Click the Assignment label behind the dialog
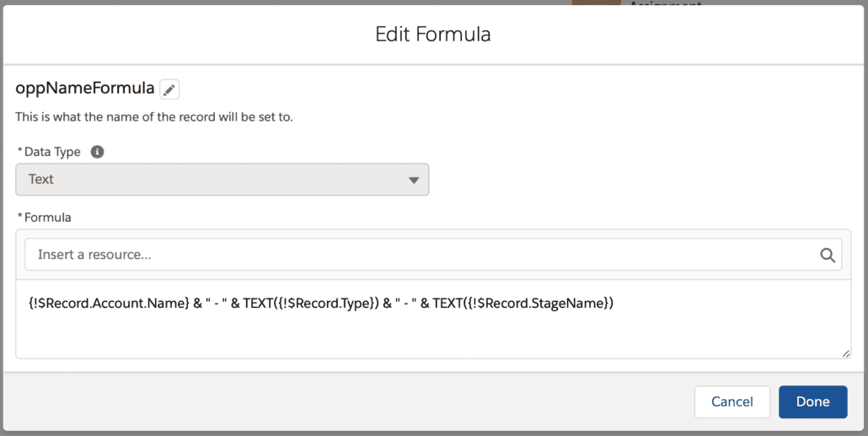The height and width of the screenshot is (436, 868). coord(666,3)
